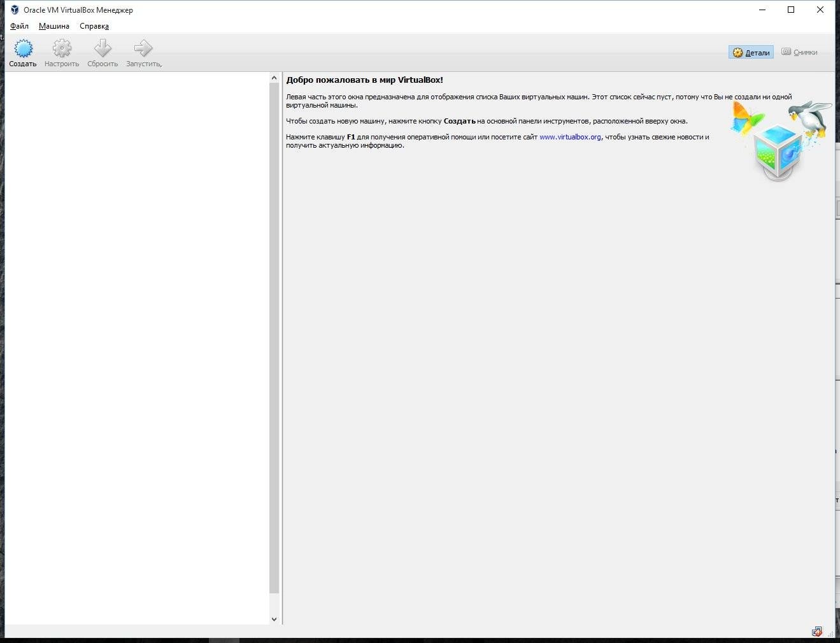840x643 pixels.
Task: Switch to the Детали view
Action: 751,52
